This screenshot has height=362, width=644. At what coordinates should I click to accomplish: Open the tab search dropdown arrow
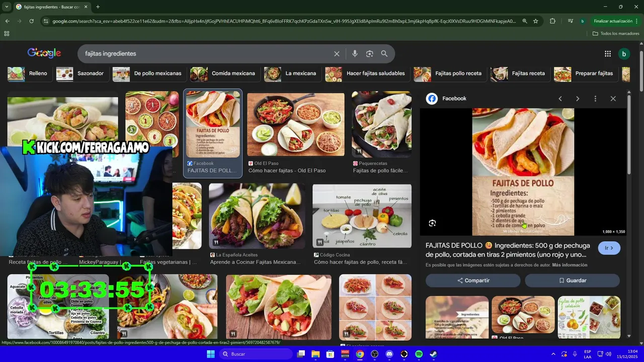pos(7,7)
